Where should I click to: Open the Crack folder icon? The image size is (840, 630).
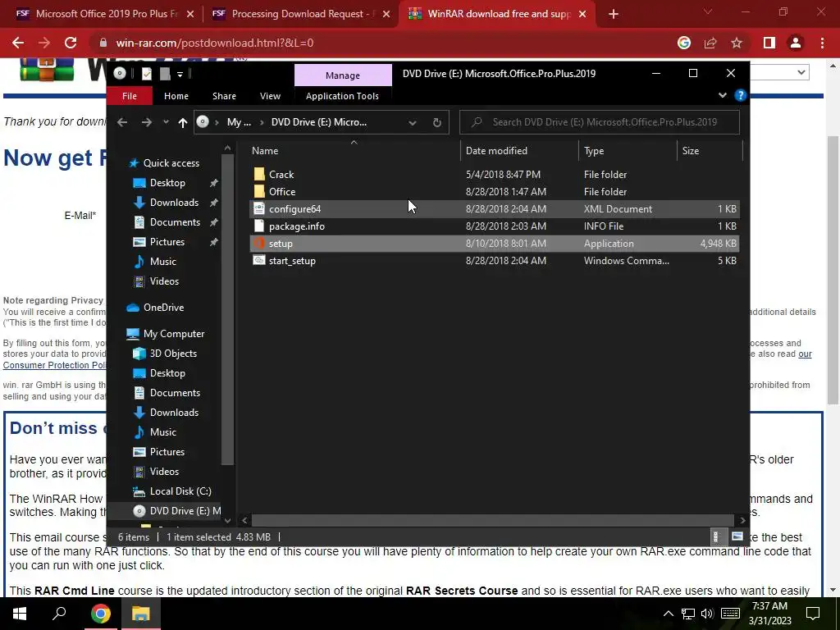pos(259,174)
